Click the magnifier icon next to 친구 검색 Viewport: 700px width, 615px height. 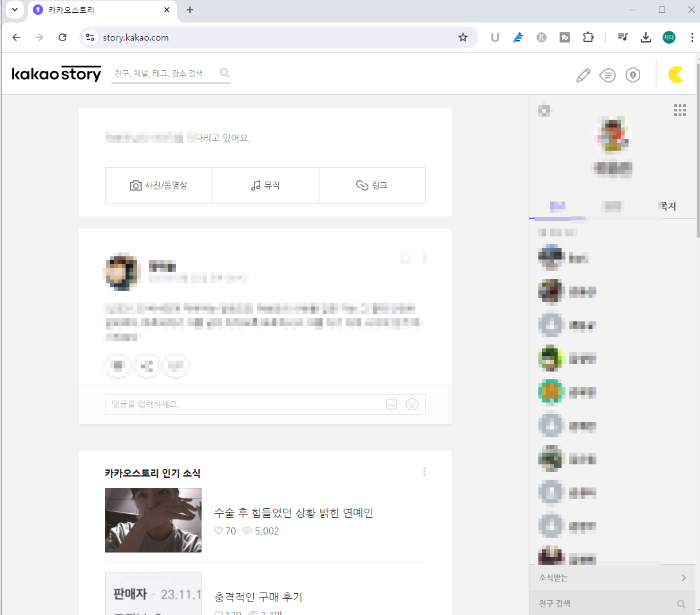681,603
